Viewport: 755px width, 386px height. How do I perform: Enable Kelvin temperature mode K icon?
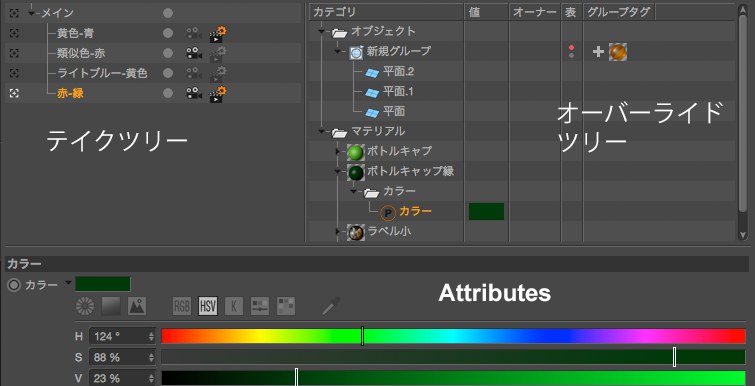(234, 306)
